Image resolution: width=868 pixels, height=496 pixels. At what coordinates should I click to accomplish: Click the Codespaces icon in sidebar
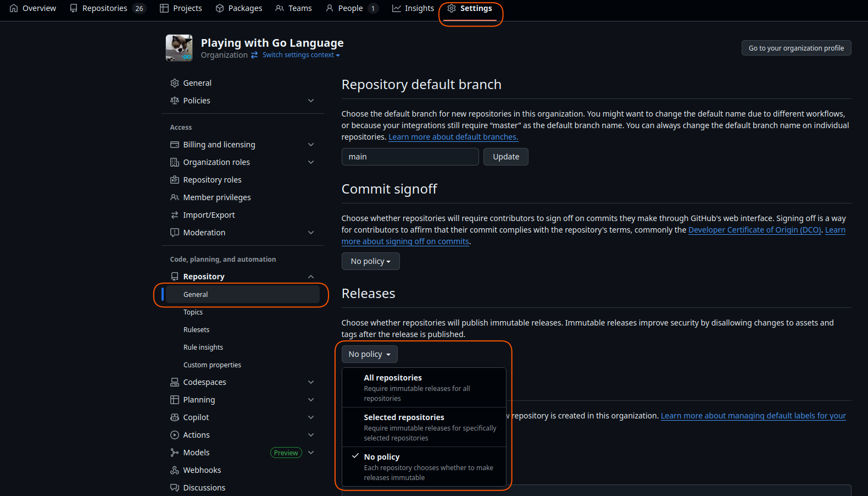point(175,382)
